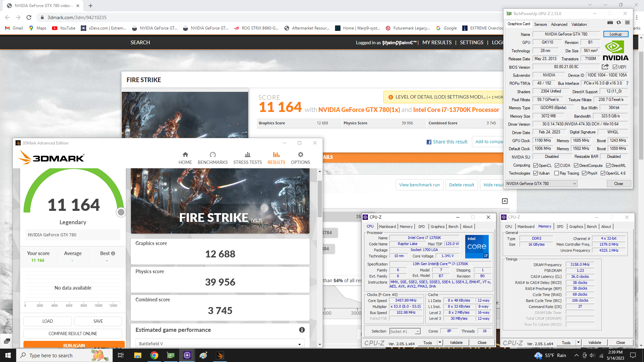Switch to Validation tab in GPU-Z
The width and height of the screenshot is (644, 362).
click(x=579, y=24)
